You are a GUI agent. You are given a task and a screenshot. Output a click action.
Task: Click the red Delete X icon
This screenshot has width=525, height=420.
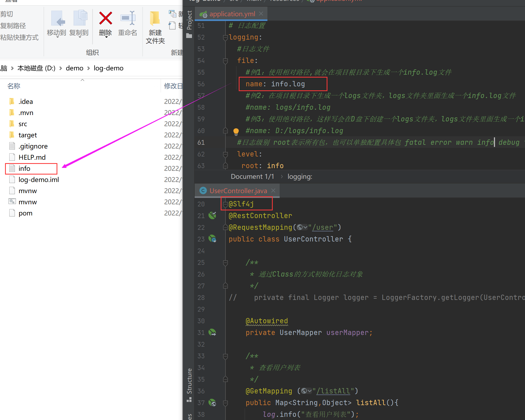pyautogui.click(x=105, y=18)
